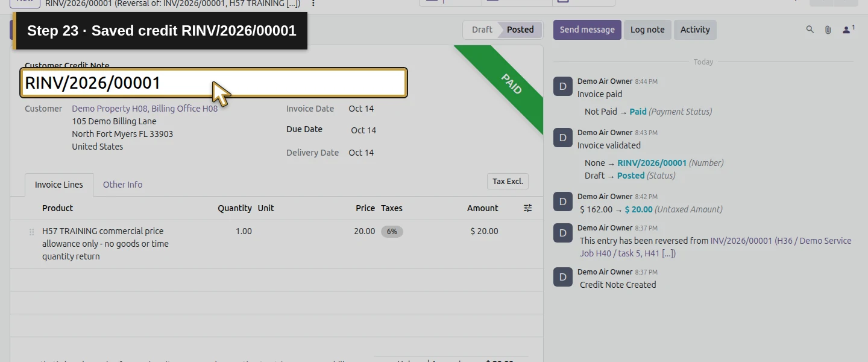Open the attachments paperclip icon
This screenshot has width=868, height=362.
point(828,30)
